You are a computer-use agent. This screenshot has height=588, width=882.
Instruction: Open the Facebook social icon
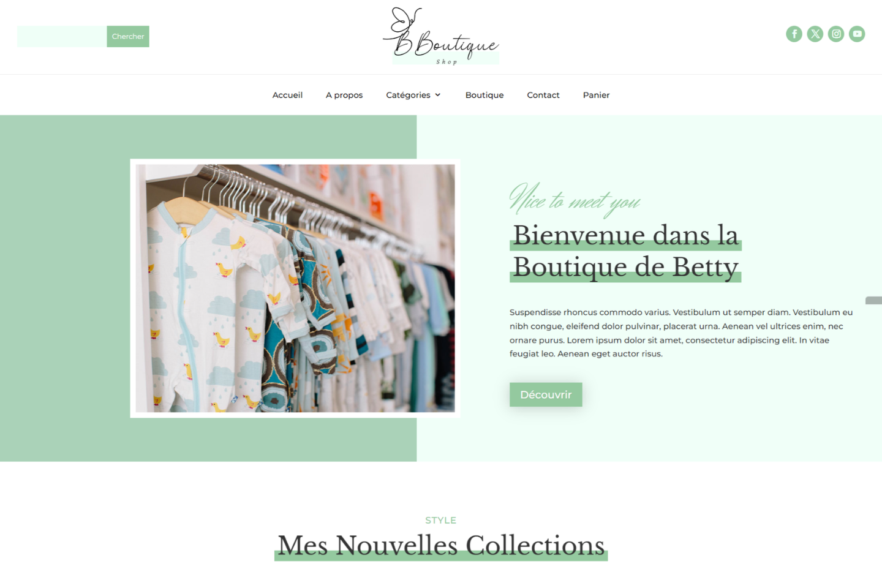coord(794,34)
